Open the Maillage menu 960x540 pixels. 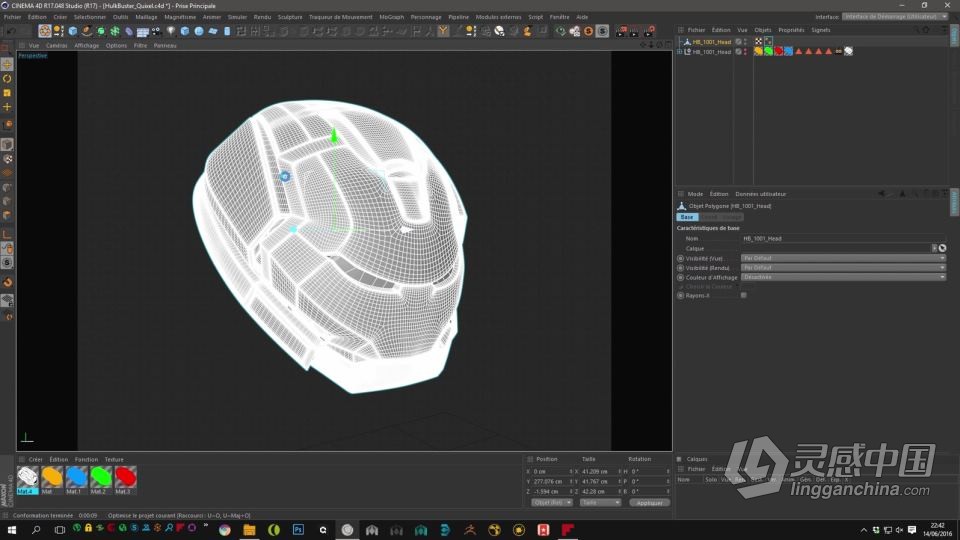[x=146, y=17]
